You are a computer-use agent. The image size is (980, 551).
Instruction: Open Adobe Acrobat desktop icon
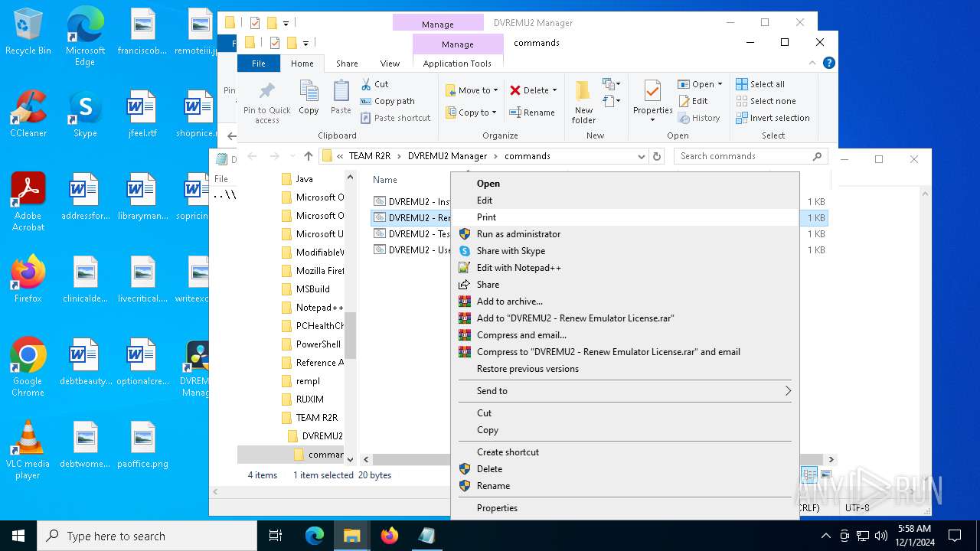[28, 202]
